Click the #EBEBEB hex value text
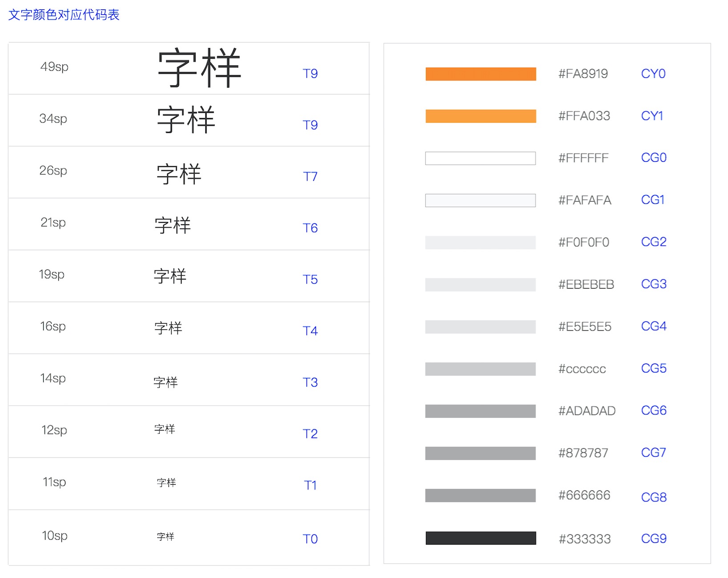 [x=584, y=284]
